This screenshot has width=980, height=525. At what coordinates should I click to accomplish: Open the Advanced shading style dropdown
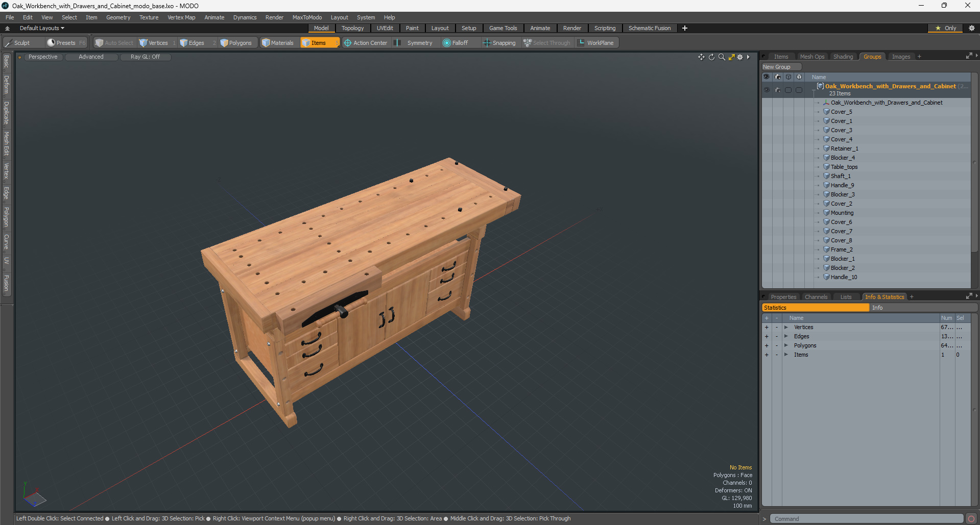tap(91, 57)
